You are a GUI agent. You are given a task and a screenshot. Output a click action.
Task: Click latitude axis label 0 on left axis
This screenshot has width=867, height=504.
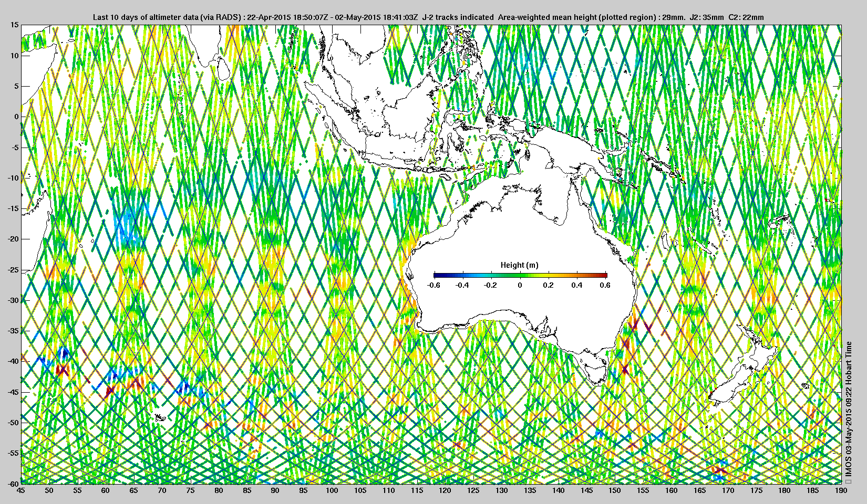[17, 117]
